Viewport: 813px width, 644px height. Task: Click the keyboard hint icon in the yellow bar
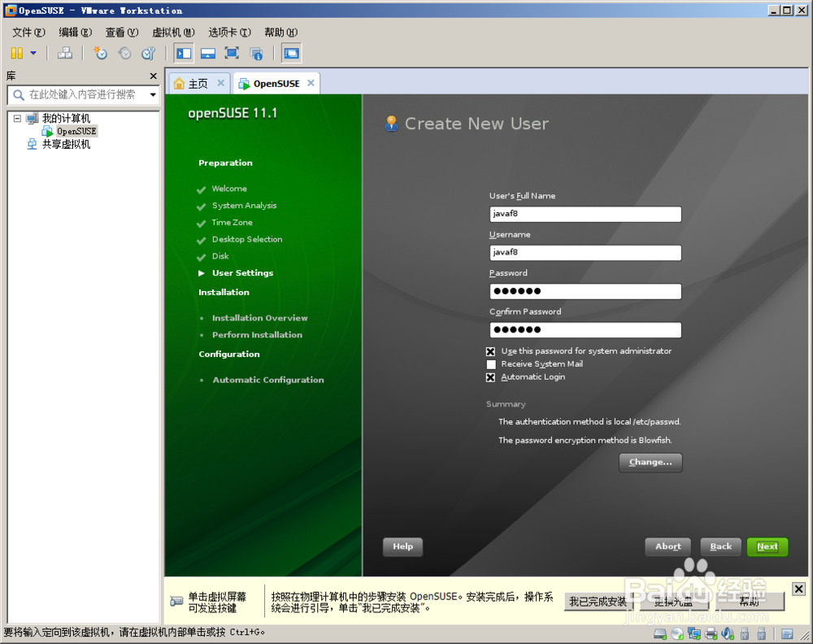176,602
